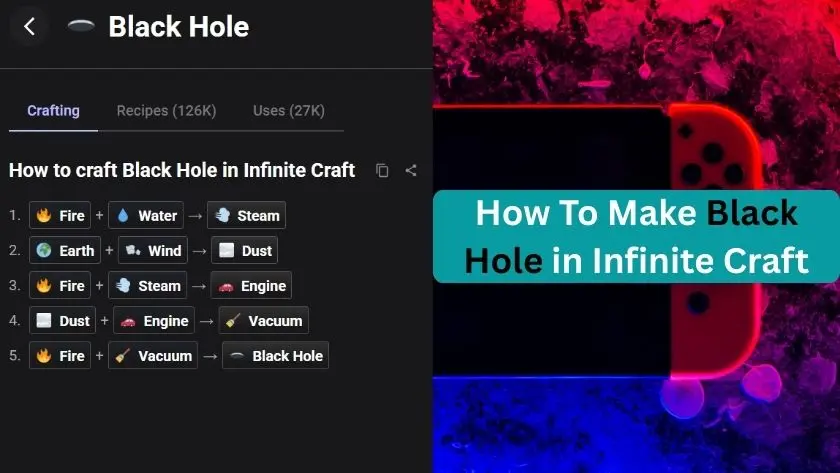Select the Dust result in step 2

[x=245, y=250]
